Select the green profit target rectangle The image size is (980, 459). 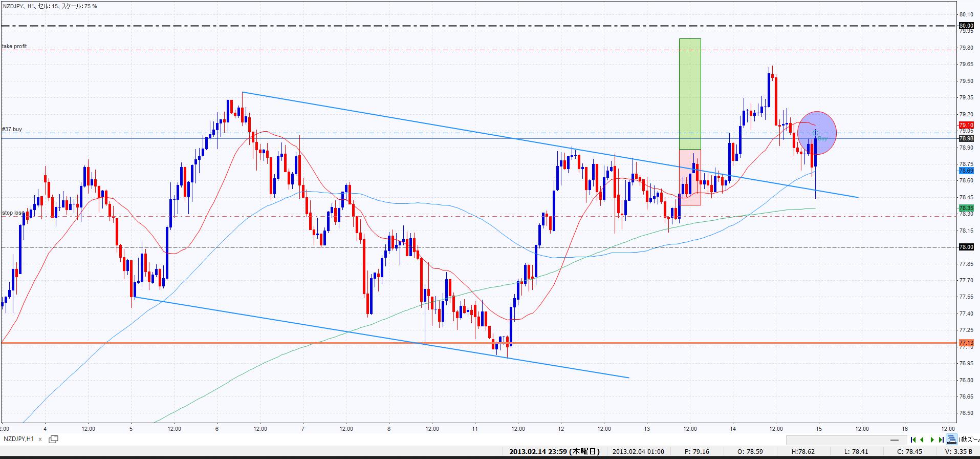tap(690, 93)
